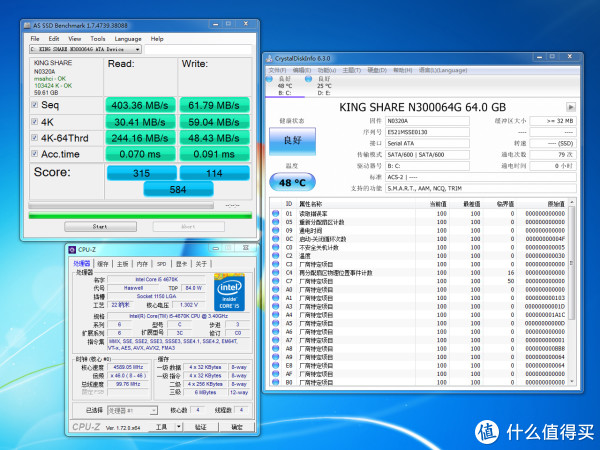Click the status orb for SMART ID A0
Image resolution: width=600 pixels, height=450 pixels.
[276, 289]
